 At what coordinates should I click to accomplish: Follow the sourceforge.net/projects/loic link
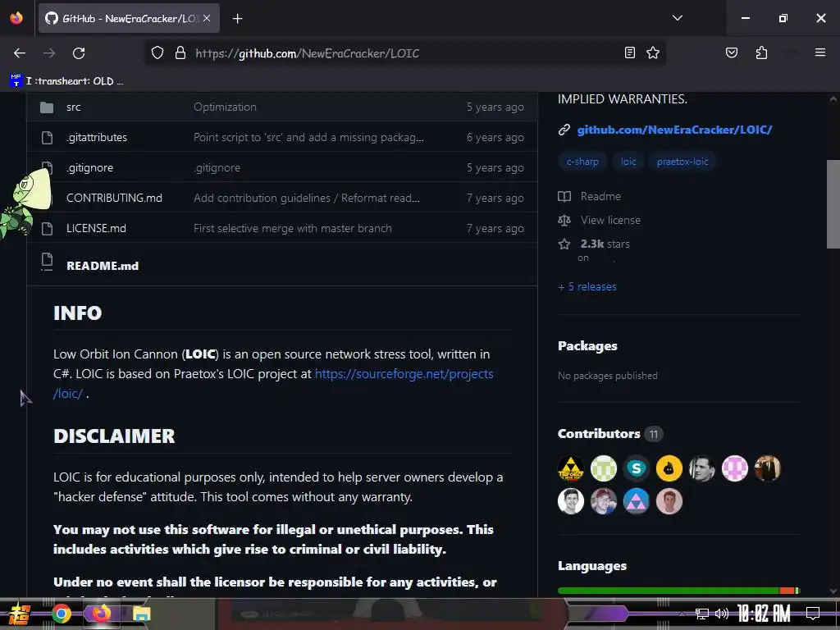point(404,373)
